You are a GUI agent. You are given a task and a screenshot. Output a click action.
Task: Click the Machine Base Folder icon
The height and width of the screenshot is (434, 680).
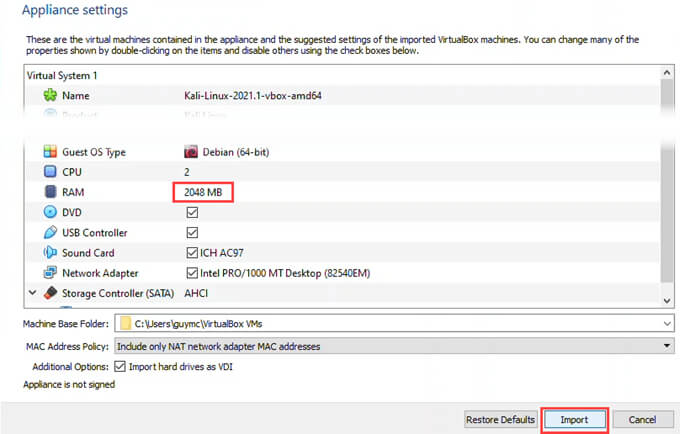tap(125, 323)
